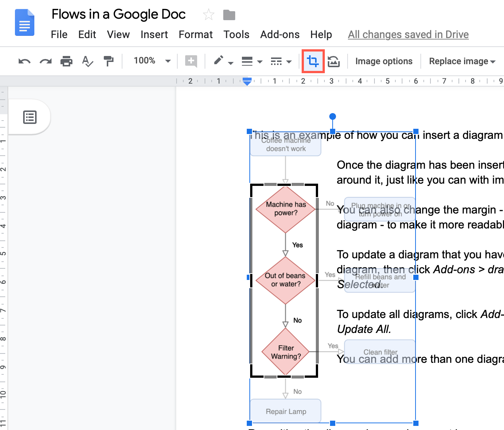Open the Format menu
The width and height of the screenshot is (504, 430).
point(195,34)
